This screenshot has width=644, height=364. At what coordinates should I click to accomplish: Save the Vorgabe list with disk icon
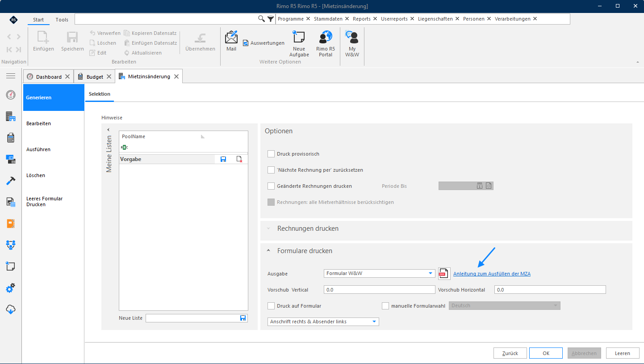click(x=223, y=159)
